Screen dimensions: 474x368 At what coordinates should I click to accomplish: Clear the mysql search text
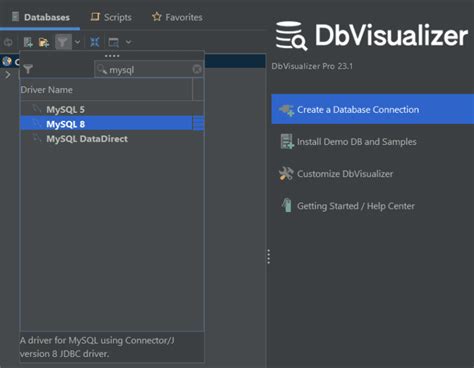click(x=197, y=69)
